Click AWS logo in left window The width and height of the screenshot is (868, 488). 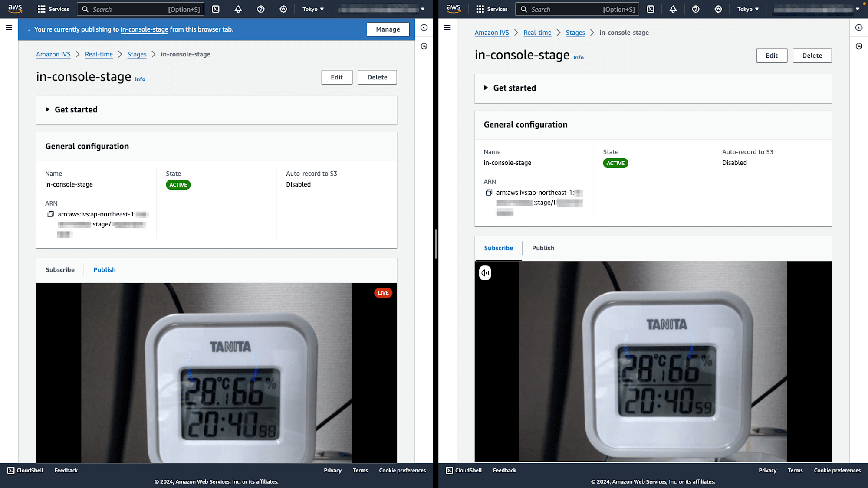coord(15,9)
